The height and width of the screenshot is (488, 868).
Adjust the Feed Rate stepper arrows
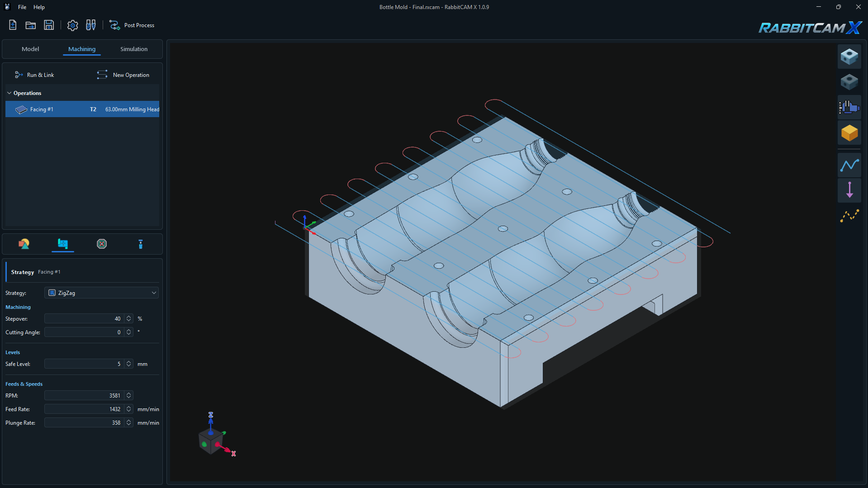[x=129, y=409]
